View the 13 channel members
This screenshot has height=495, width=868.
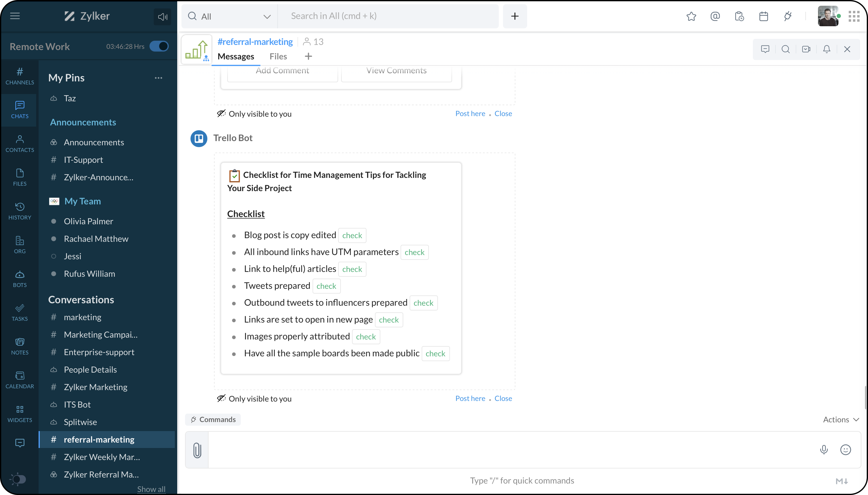313,42
